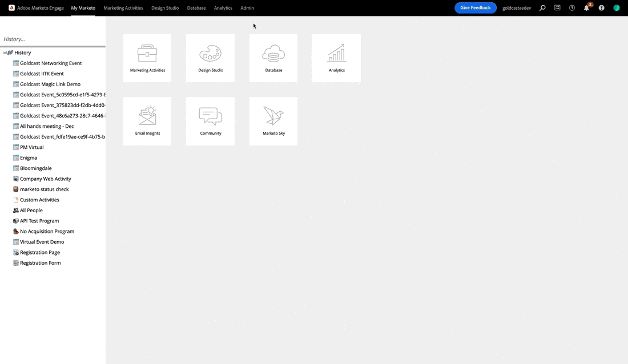Viewport: 628px width, 364px height.
Task: Select Goldcast Event_375823dd entry
Action: (62, 105)
